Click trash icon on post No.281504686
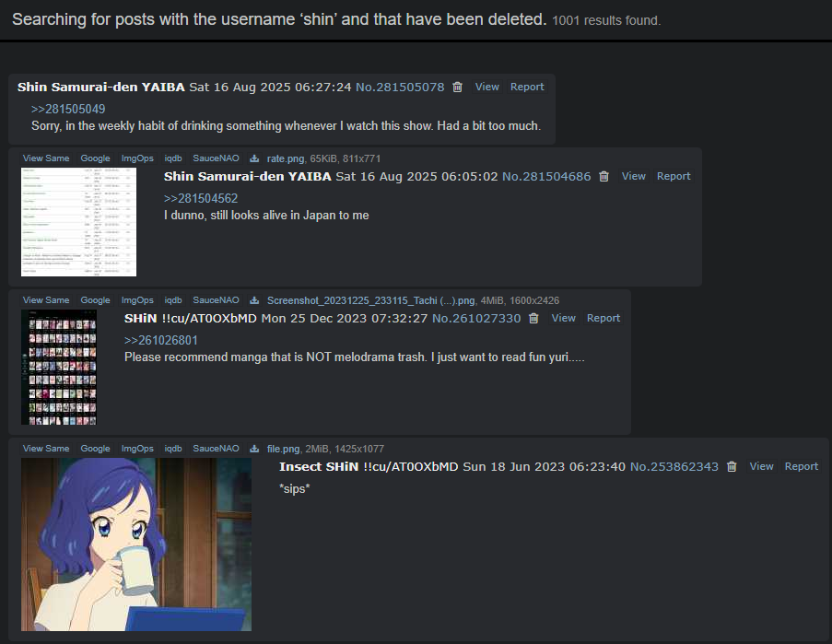 coord(603,176)
